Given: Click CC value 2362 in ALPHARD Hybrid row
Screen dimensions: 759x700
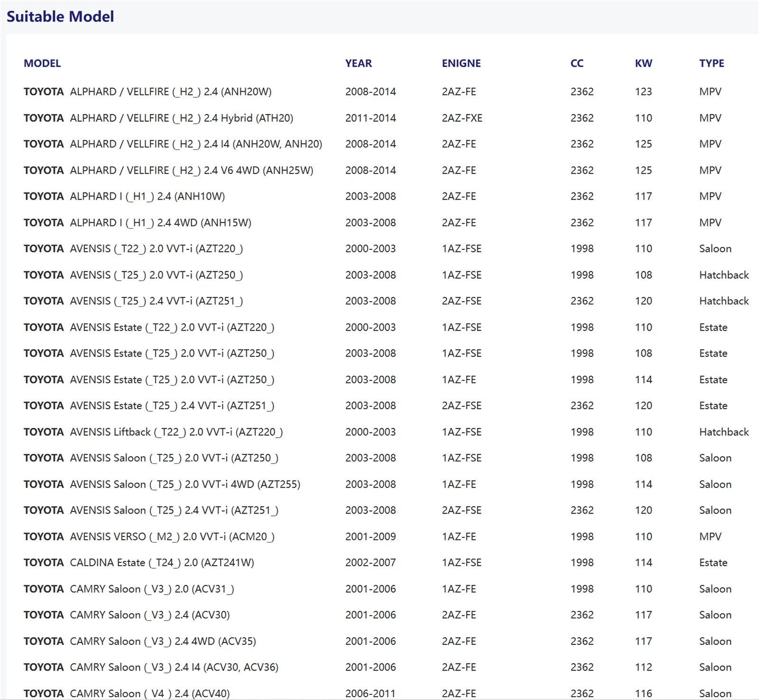Looking at the screenshot, I should tap(582, 118).
